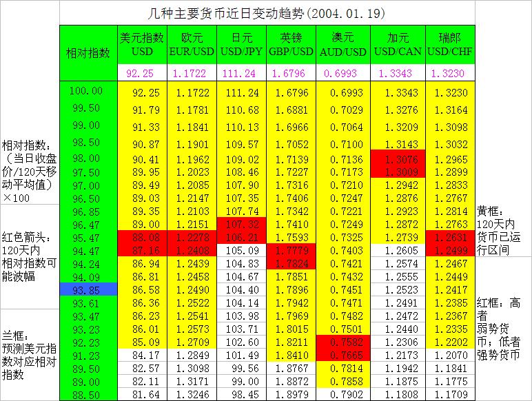Select the 黄框 legend note on right
Screen dimensions: 532x401
click(498, 230)
